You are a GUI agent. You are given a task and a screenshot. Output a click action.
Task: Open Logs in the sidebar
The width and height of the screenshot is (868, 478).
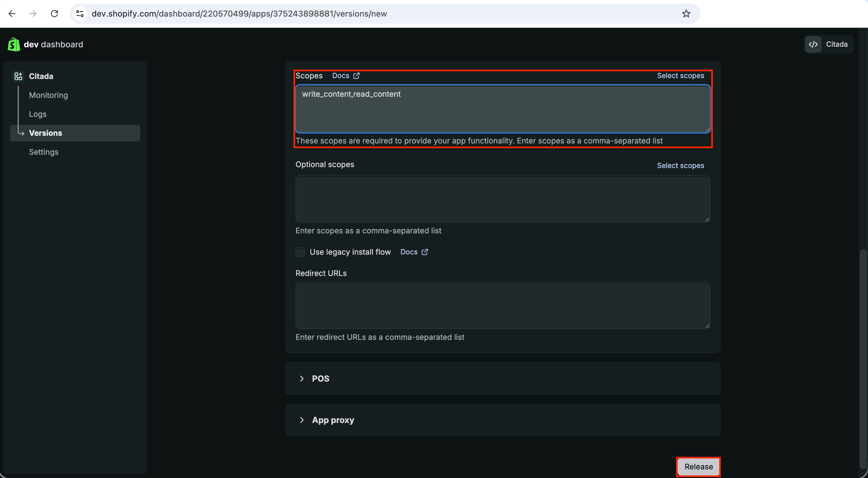click(38, 114)
